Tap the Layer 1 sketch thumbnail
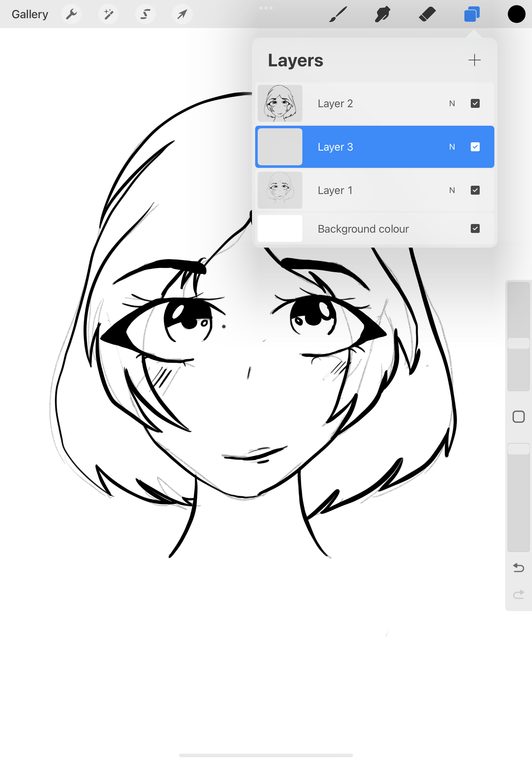This screenshot has width=532, height=762. tap(280, 190)
